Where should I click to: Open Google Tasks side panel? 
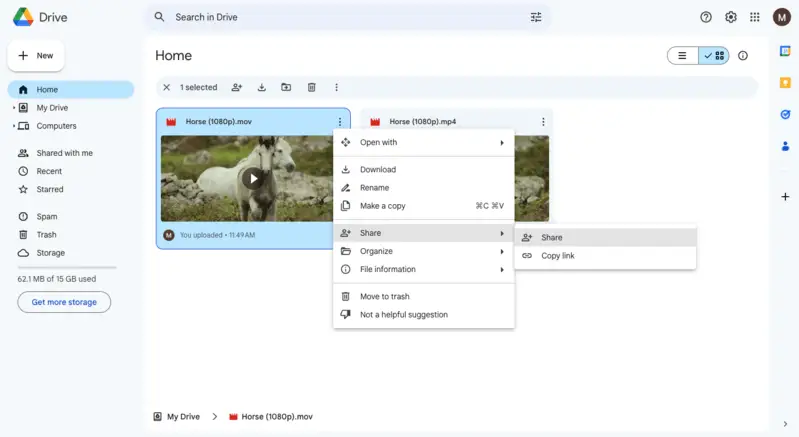pos(785,115)
